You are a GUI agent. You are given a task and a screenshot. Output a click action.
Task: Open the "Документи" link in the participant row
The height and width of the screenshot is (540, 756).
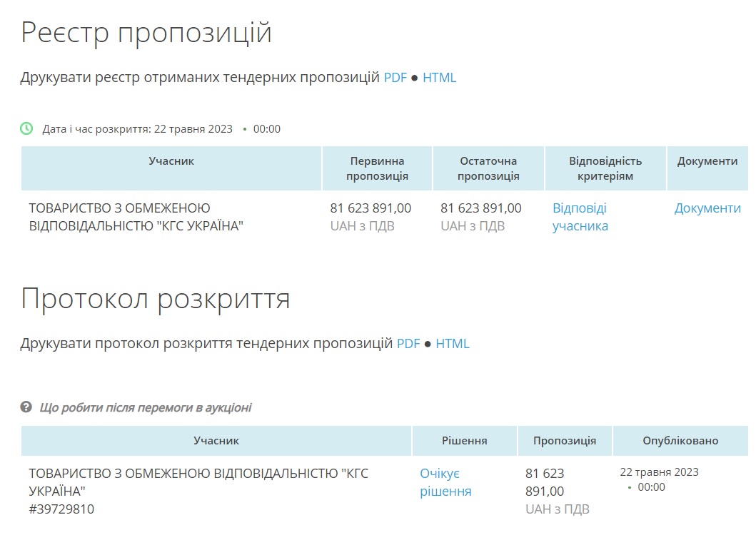coord(707,208)
